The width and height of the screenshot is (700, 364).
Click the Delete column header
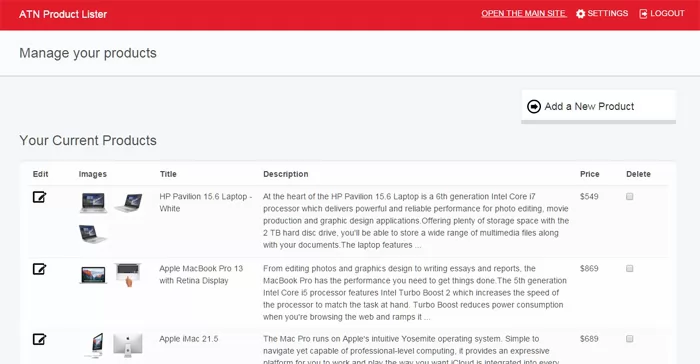[x=638, y=174]
